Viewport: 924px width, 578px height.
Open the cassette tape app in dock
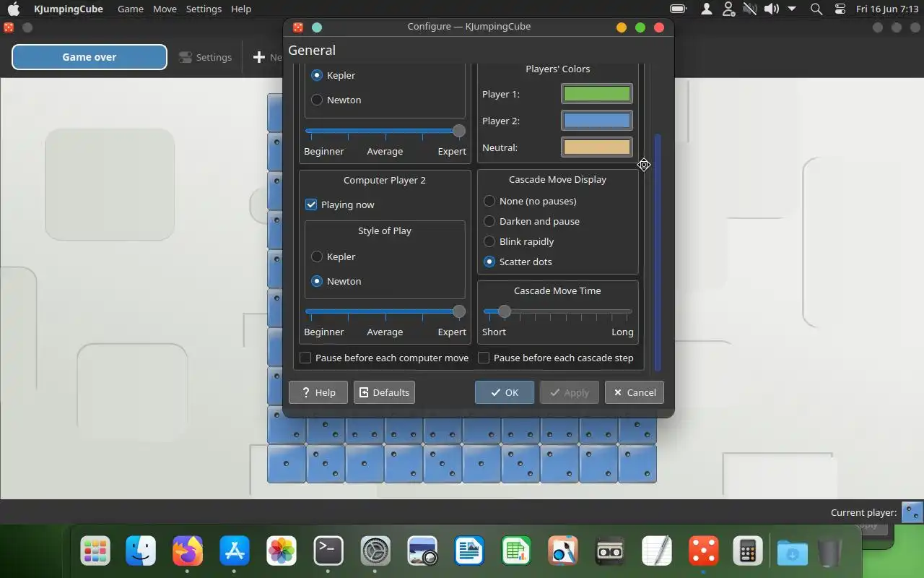(x=610, y=551)
